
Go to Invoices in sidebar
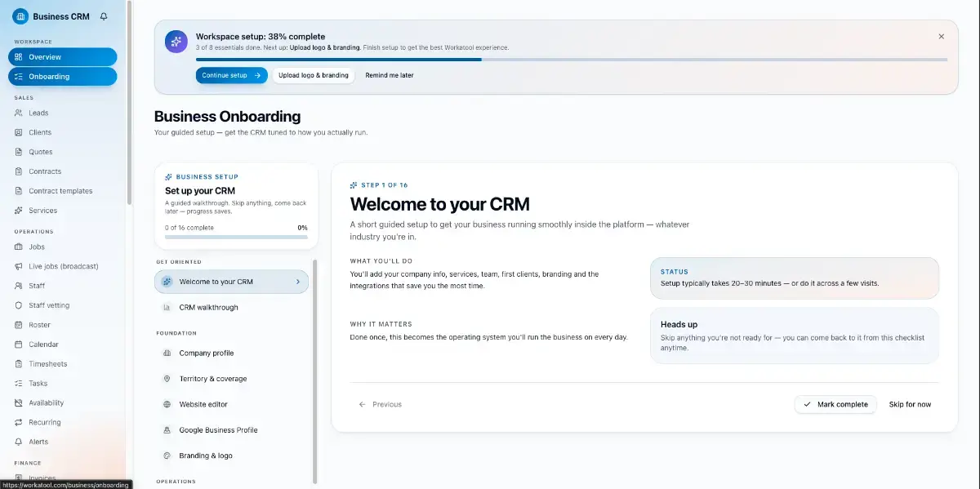point(63,478)
